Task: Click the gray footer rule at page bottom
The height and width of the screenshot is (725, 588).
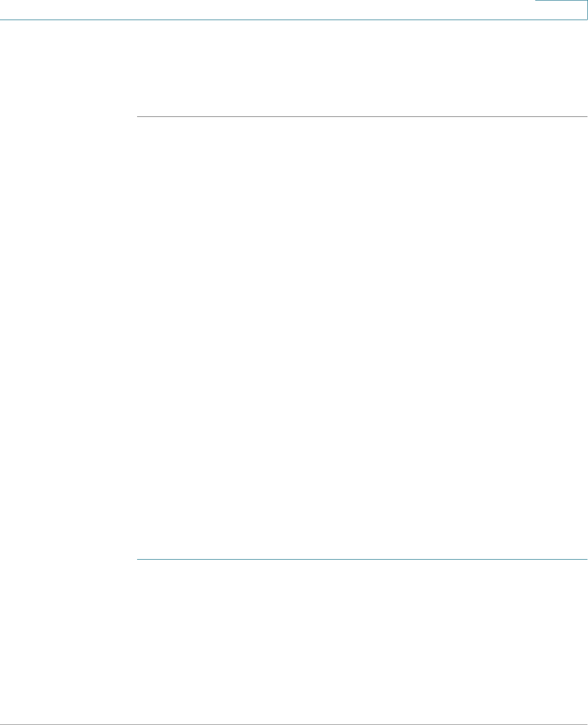Action: click(x=294, y=724)
